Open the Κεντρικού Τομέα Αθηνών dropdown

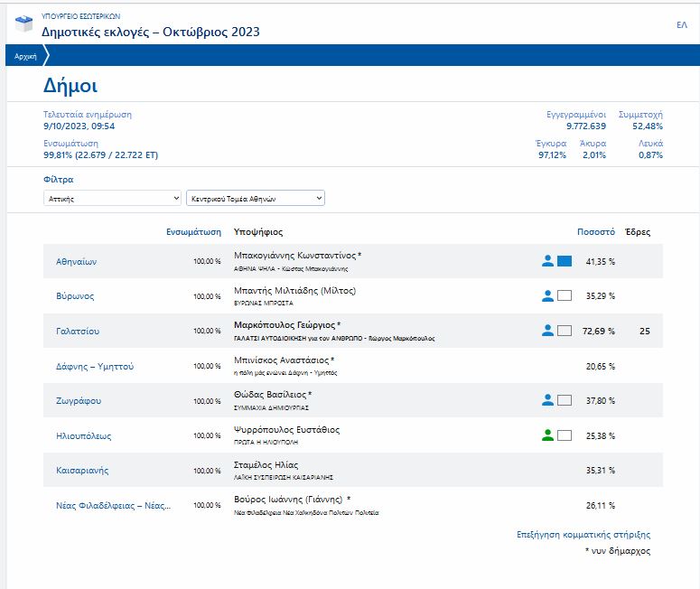[255, 198]
